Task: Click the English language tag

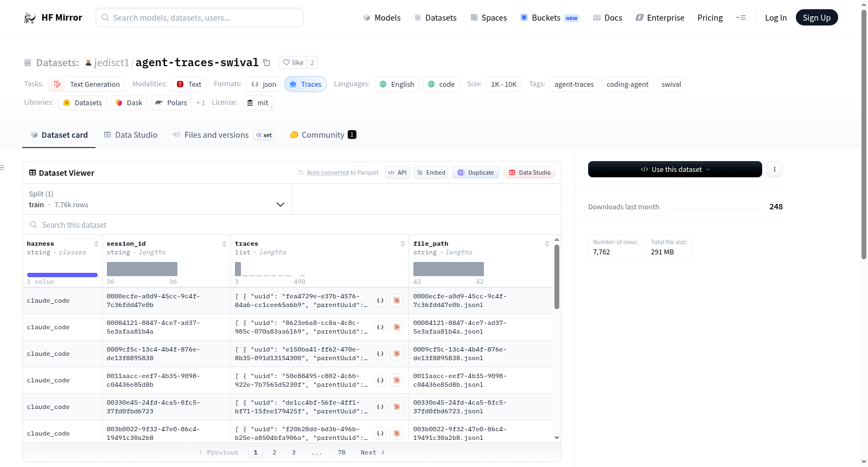Action: [x=397, y=84]
